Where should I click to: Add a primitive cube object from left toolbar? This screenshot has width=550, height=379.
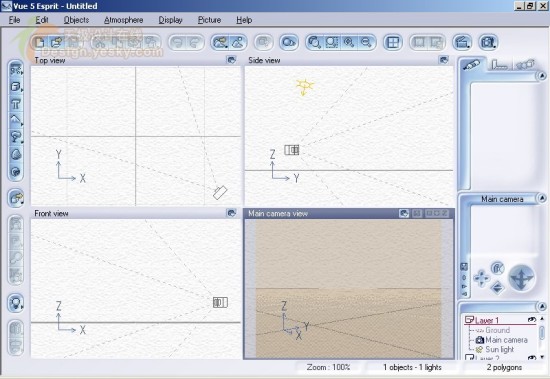[x=15, y=86]
